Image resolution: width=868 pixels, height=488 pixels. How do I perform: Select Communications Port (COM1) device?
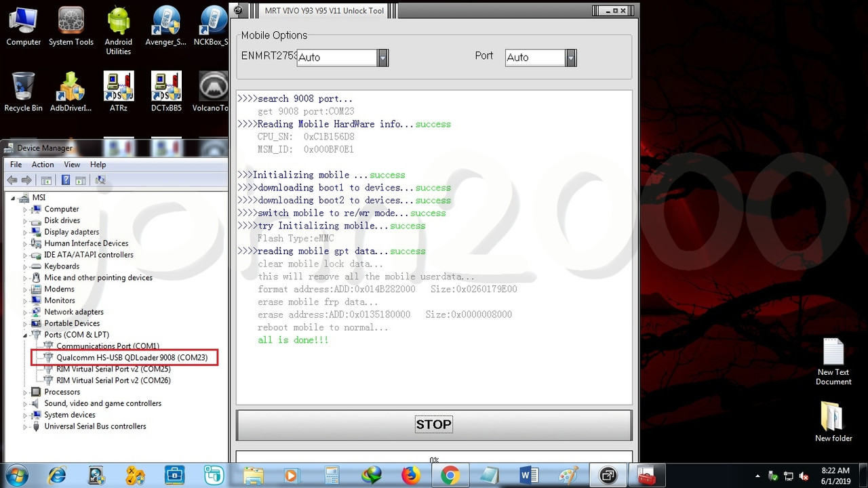(x=107, y=346)
